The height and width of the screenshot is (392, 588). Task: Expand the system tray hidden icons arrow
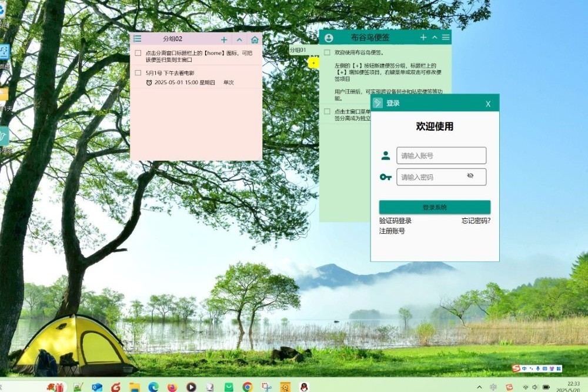[480, 387]
